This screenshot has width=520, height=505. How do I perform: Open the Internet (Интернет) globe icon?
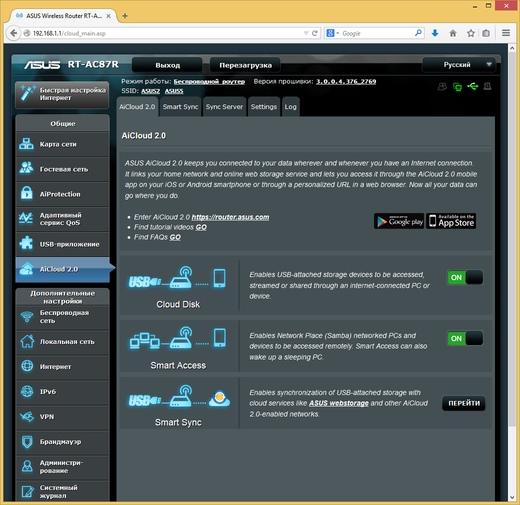[27, 366]
